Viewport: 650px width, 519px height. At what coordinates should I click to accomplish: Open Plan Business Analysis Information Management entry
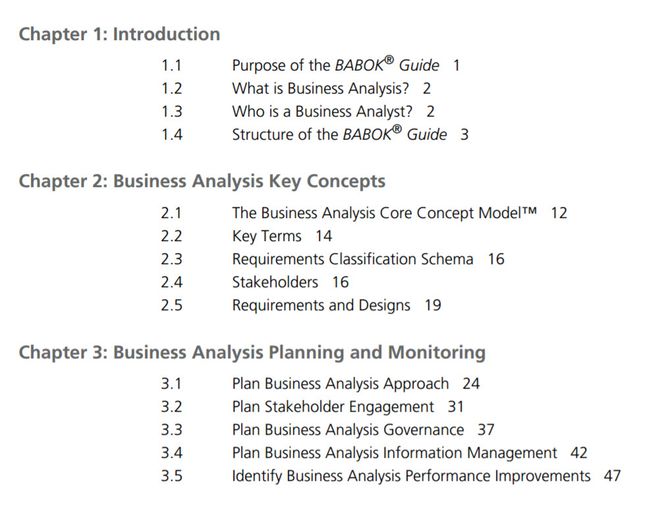pos(394,453)
